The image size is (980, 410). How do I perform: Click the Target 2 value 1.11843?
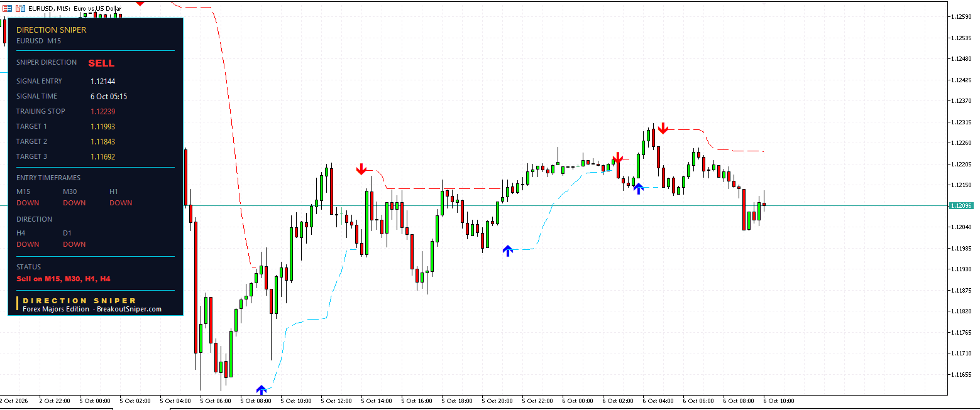[x=102, y=142]
